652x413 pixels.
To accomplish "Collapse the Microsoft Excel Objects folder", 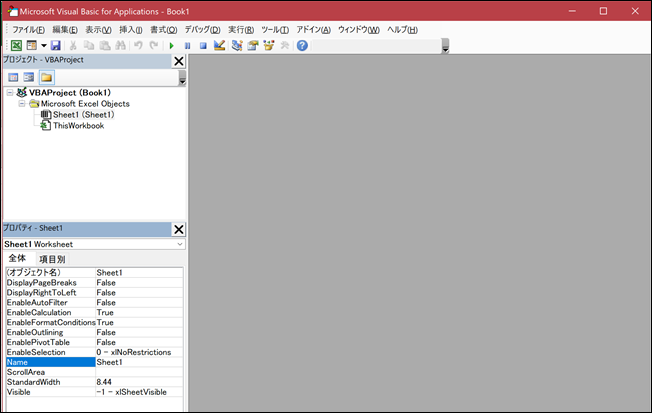I will (x=22, y=104).
